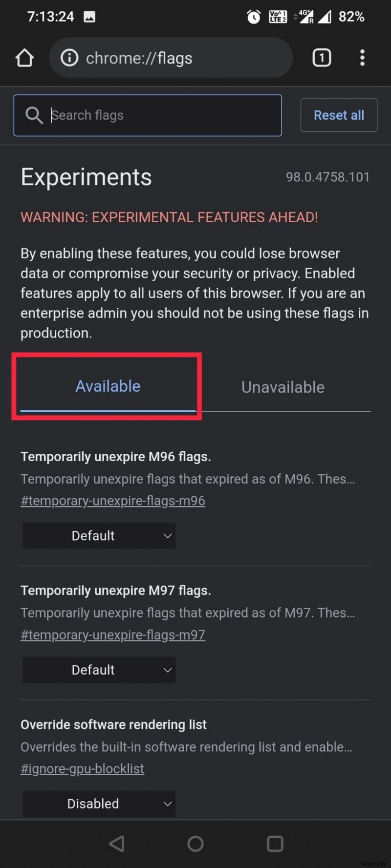Screen dimensions: 391x868
Task: Click the magnifier icon in search field
Action: click(34, 115)
